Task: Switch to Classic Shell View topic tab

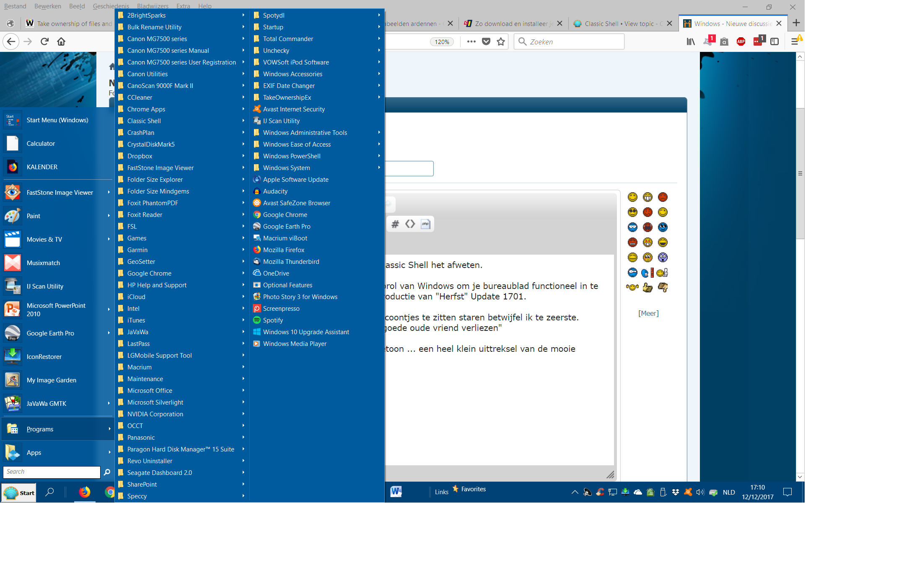Action: 623,23
